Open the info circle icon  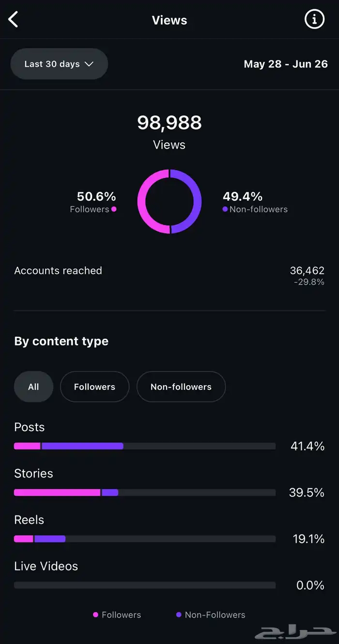tap(314, 19)
